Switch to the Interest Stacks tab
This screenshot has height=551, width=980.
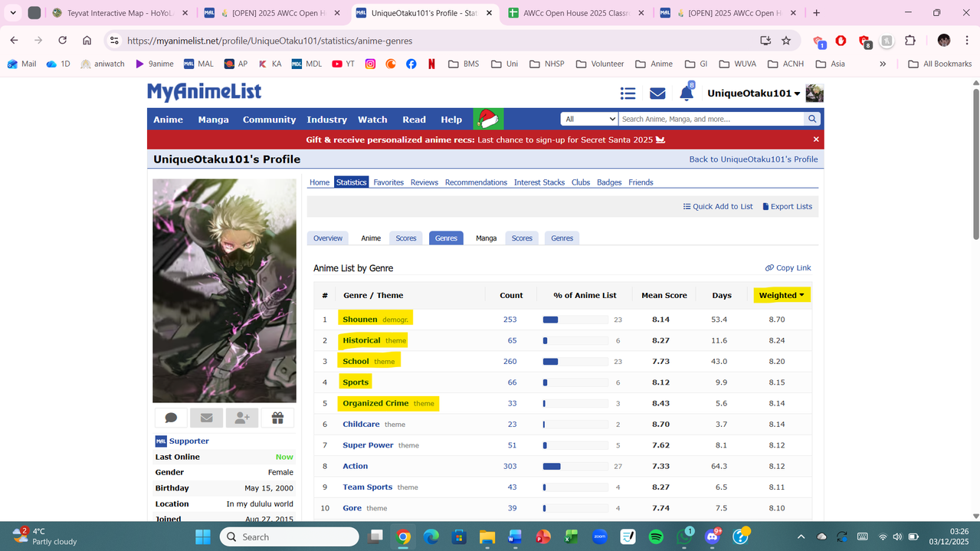click(539, 182)
